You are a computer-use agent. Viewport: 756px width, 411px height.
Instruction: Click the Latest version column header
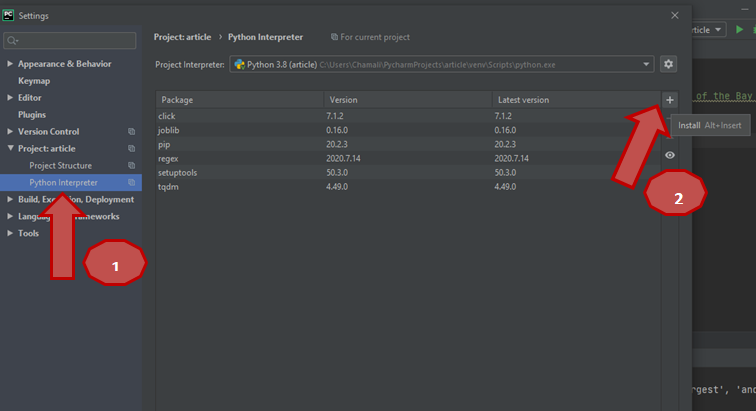576,100
